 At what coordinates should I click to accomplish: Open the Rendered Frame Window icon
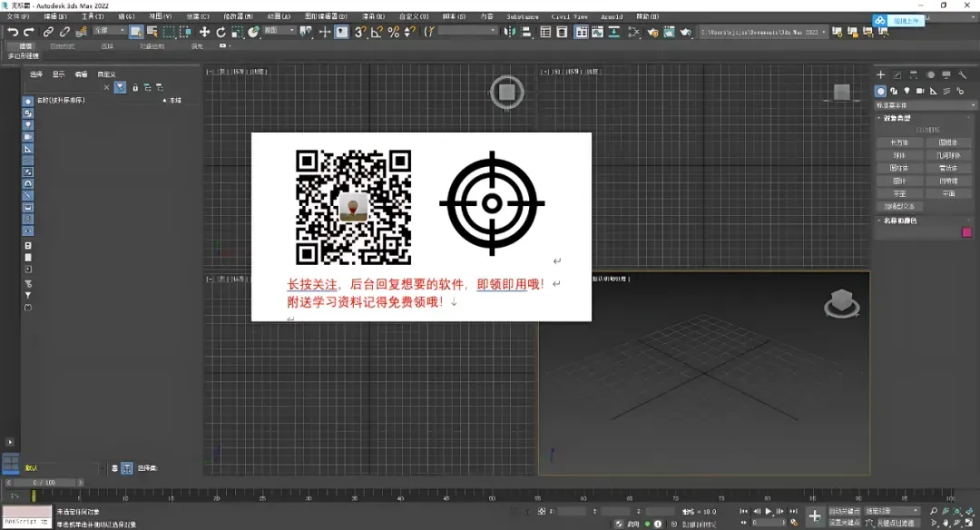click(669, 32)
